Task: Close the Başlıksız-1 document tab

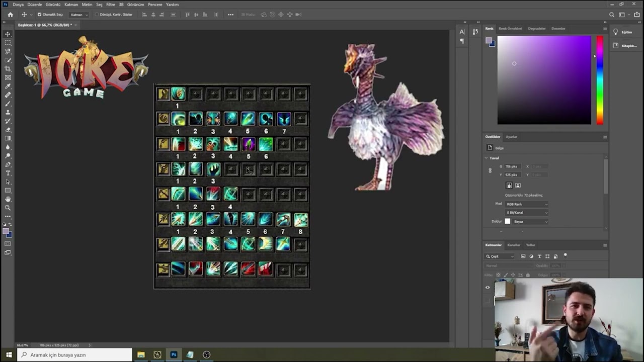Action: [77, 25]
